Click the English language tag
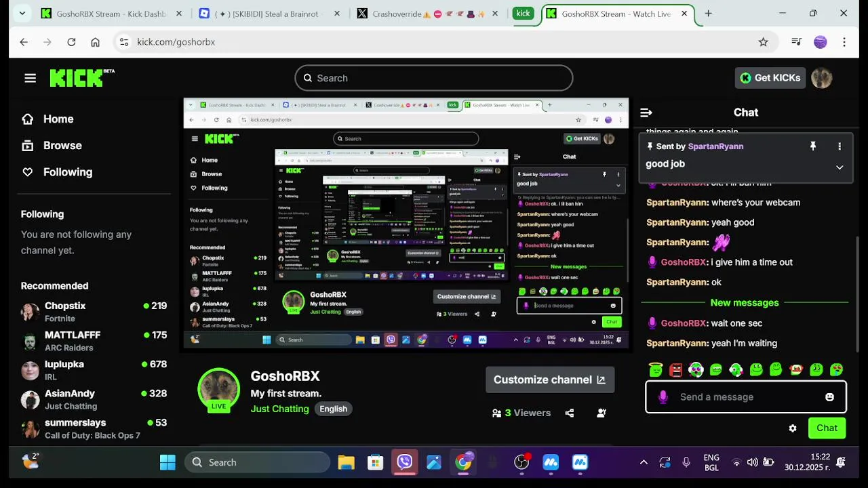This screenshot has height=488, width=868. 333,409
